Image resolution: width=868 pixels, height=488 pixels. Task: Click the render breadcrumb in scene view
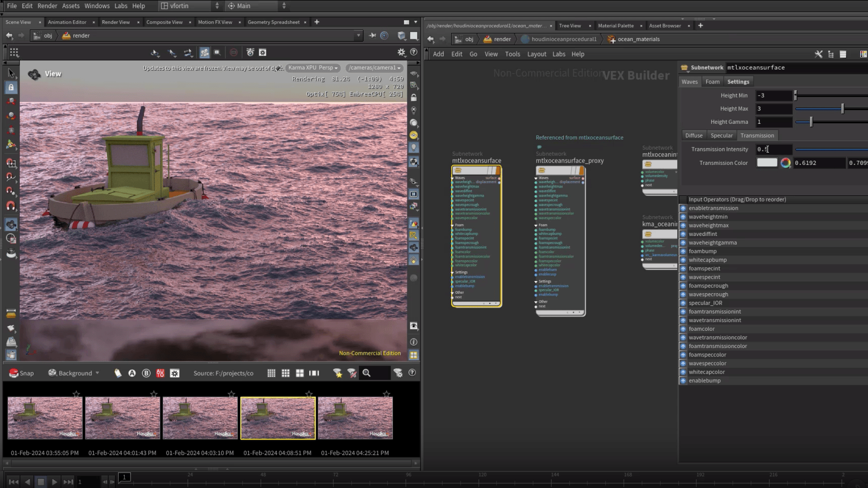tap(76, 36)
